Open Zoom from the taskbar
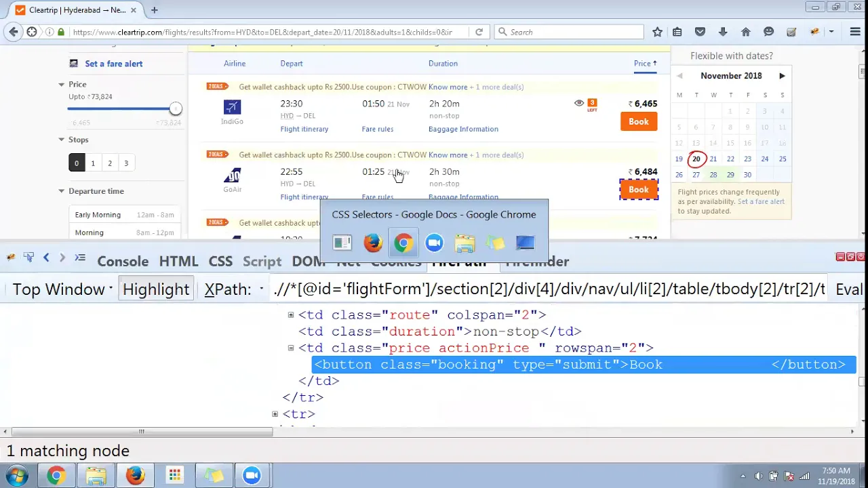 (x=252, y=476)
